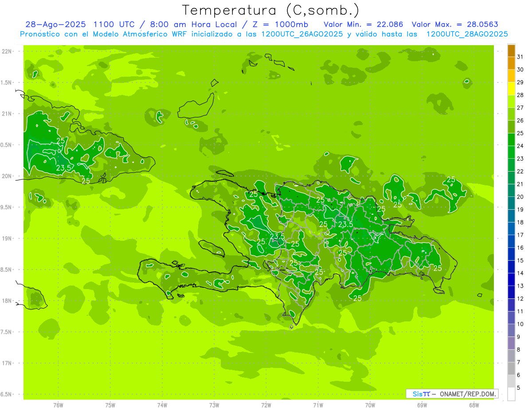Viewport: 532px width, 411px height.
Task: Click the '6.5N' latitude axis label
Action: [7, 394]
